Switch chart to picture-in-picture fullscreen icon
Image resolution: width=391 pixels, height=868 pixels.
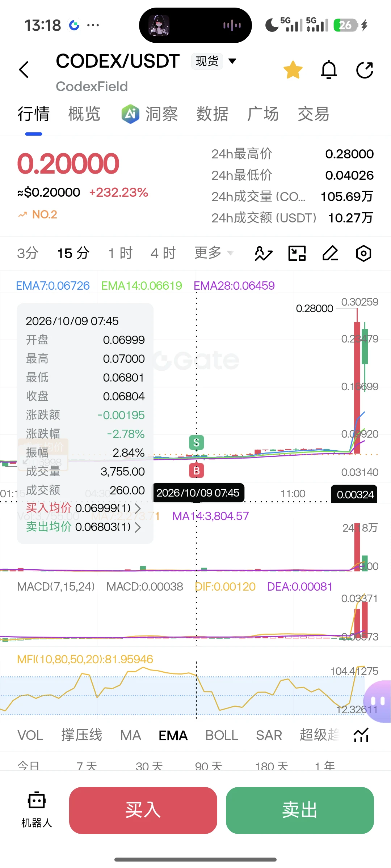pos(297,253)
